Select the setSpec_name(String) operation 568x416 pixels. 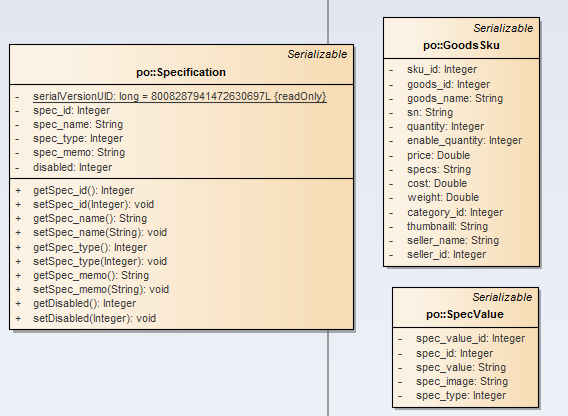tap(100, 232)
